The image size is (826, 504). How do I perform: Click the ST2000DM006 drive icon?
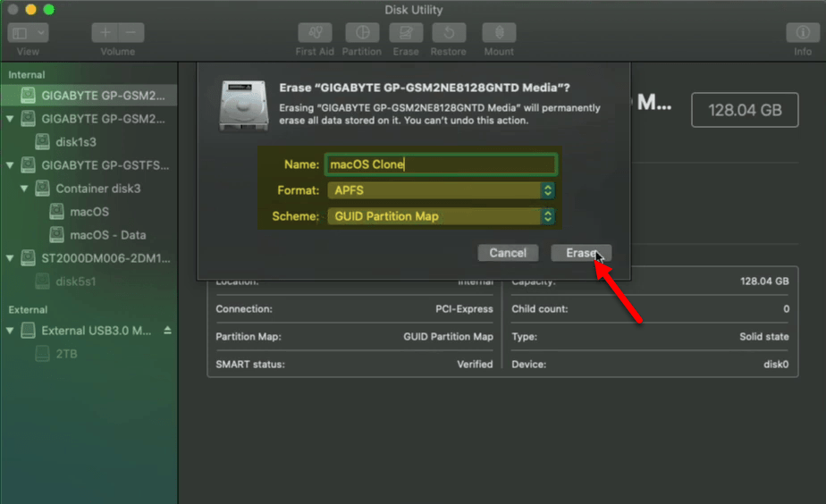click(28, 258)
